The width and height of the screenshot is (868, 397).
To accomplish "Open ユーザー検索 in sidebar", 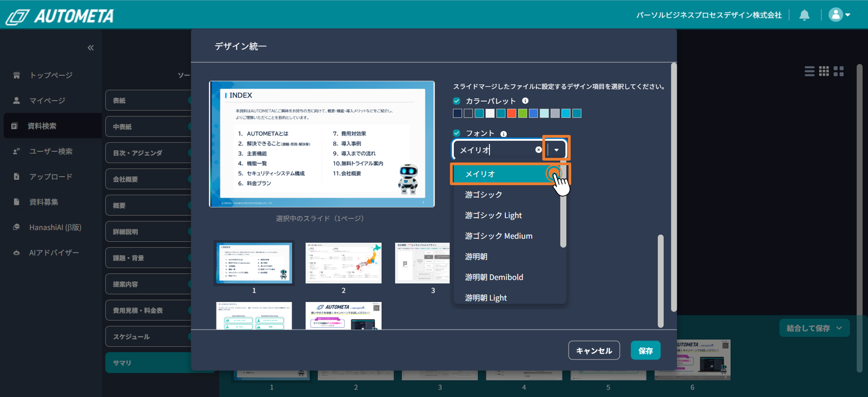I will click(50, 151).
